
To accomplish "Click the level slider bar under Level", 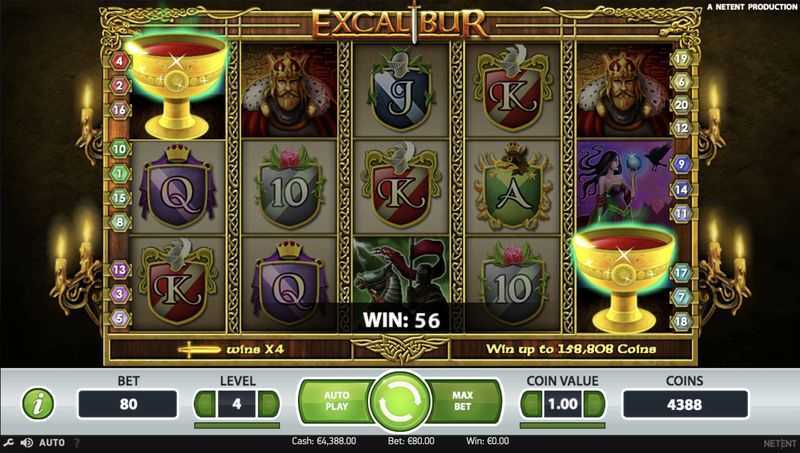I will pos(237,425).
